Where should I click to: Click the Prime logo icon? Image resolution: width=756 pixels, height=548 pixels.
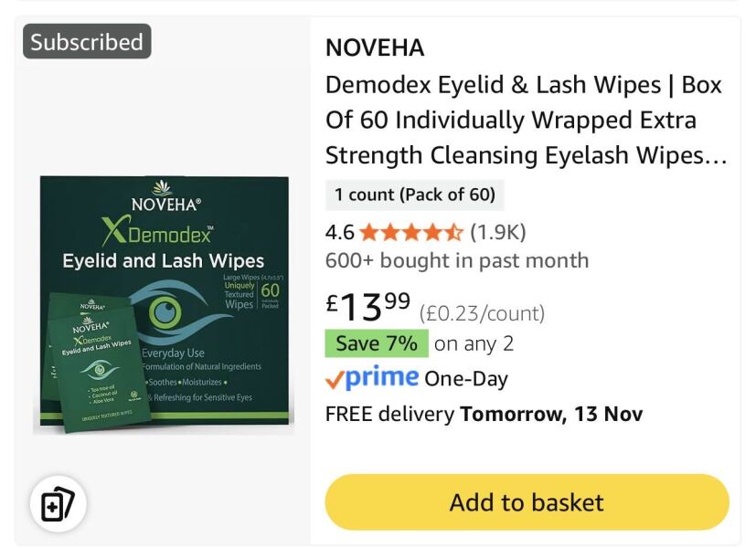pyautogui.click(x=372, y=378)
